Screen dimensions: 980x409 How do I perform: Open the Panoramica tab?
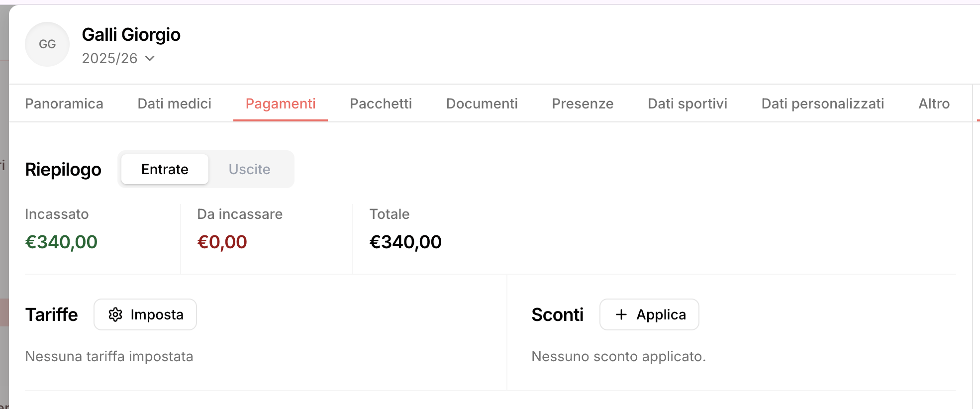coord(64,103)
